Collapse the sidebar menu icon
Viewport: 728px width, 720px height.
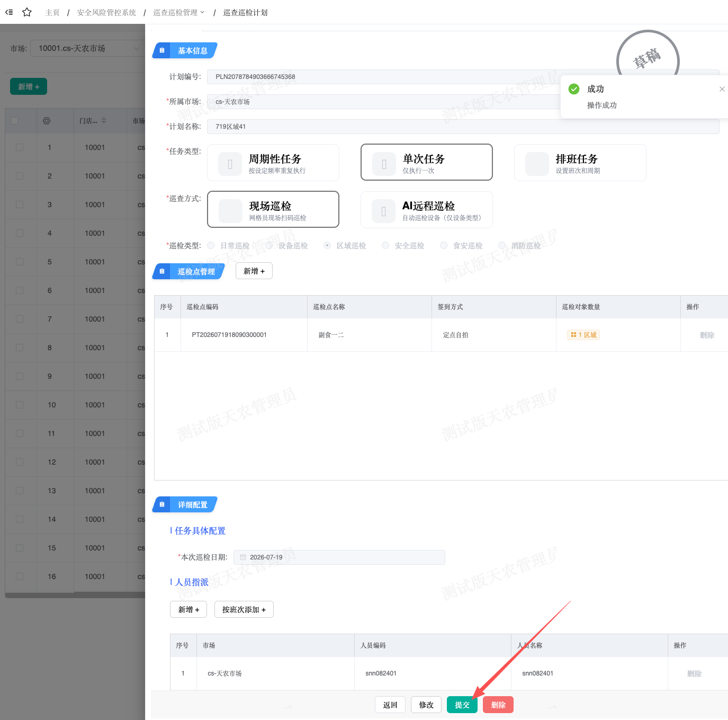(x=9, y=12)
